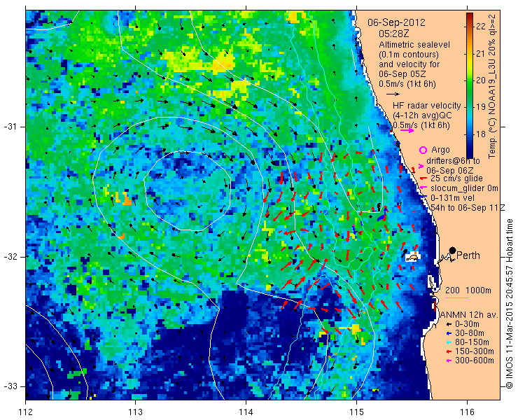Screen dimensions: 518x420
Task: Click the white island patch west of Perth
Action: click(x=412, y=257)
